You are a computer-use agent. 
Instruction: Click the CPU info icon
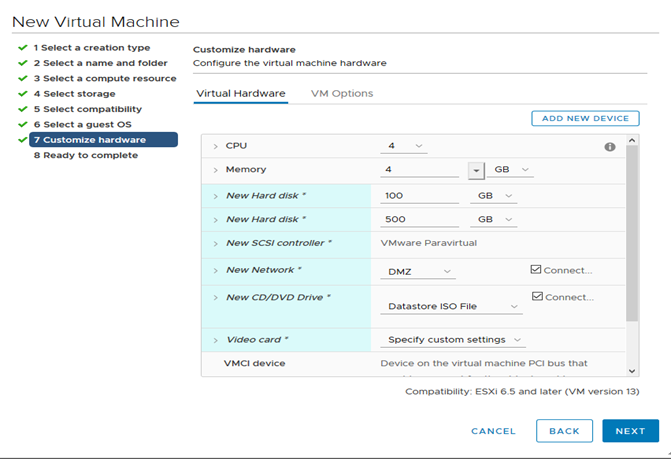[x=610, y=147]
